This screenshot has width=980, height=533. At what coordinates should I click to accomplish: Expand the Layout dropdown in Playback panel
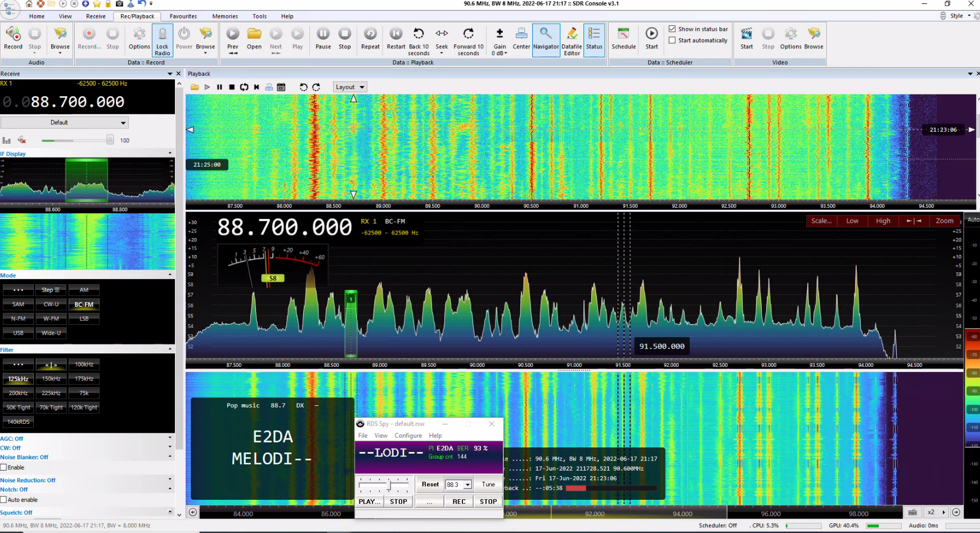[350, 87]
